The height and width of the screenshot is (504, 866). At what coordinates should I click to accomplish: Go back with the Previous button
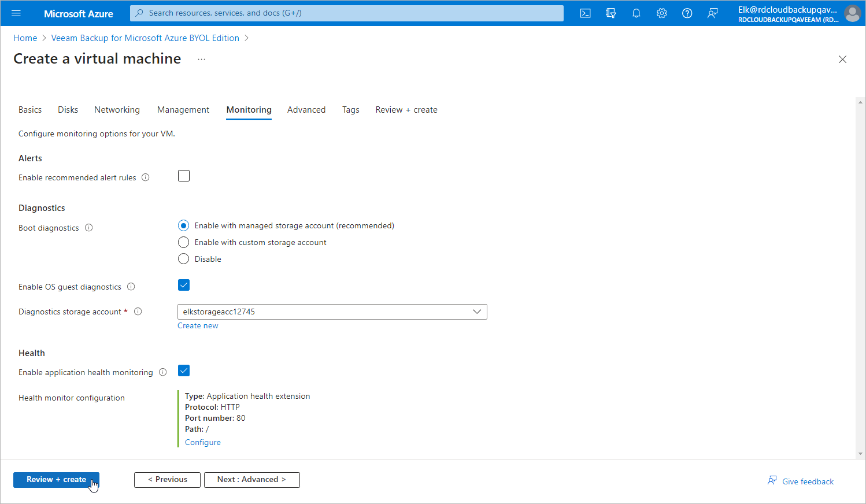tap(167, 480)
